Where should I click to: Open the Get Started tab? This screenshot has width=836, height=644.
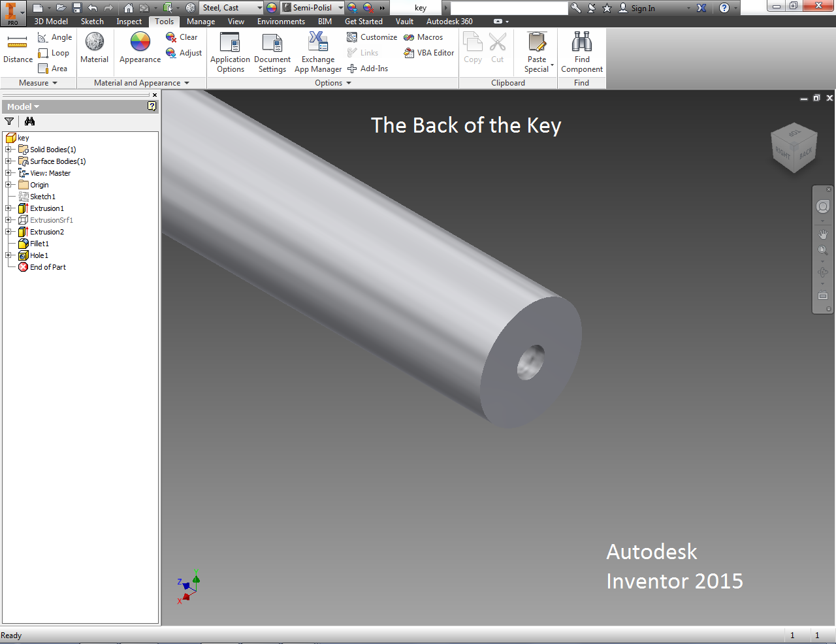[x=364, y=22]
